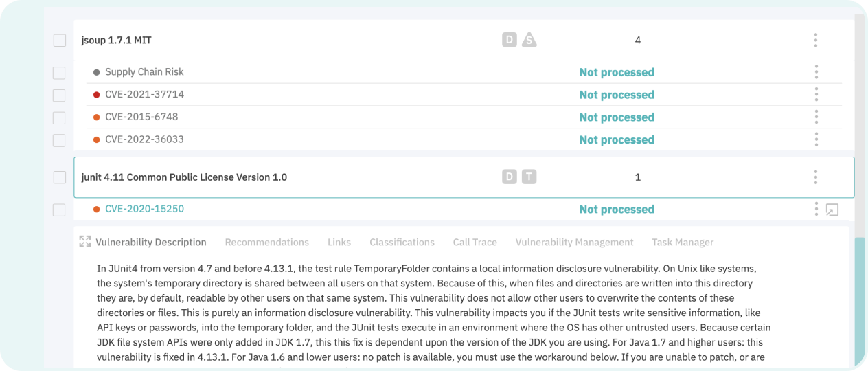This screenshot has width=868, height=371.
Task: Click the orange severity dot of CVE-2015-6748
Action: point(97,117)
